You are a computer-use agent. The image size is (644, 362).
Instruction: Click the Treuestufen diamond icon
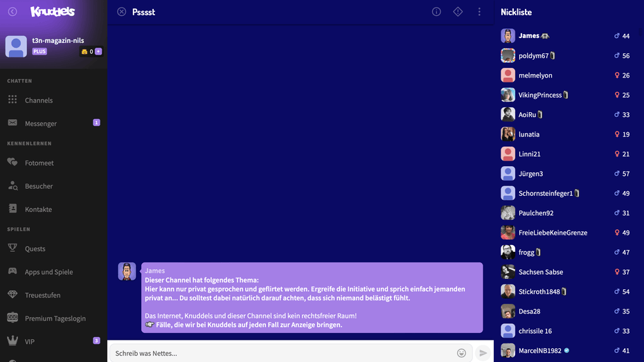tap(12, 295)
